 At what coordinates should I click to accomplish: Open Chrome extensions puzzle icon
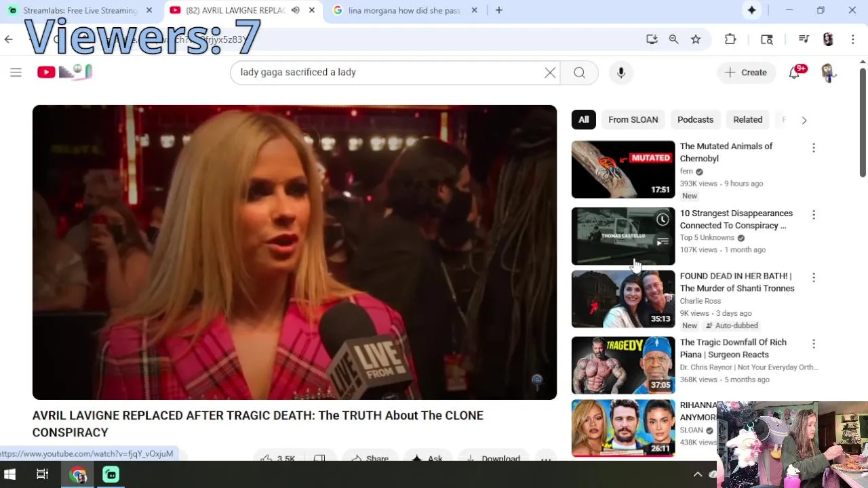(x=730, y=39)
